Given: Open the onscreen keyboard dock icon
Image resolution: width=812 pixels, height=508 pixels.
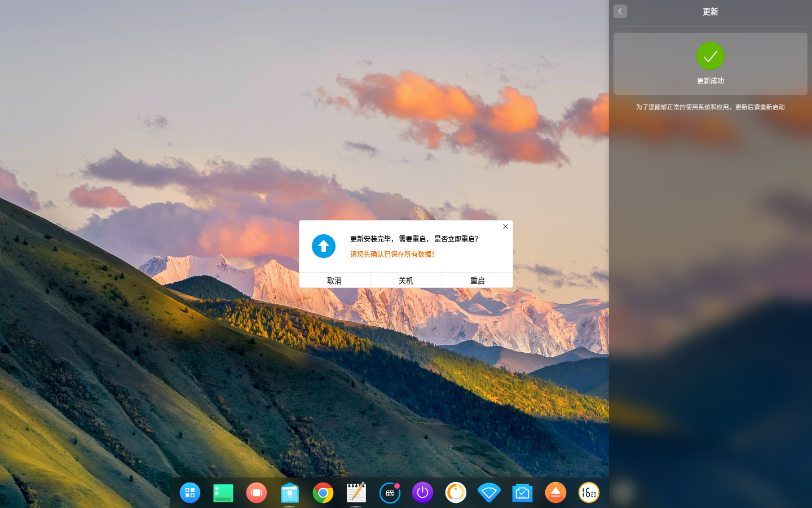Looking at the screenshot, I should tap(390, 493).
